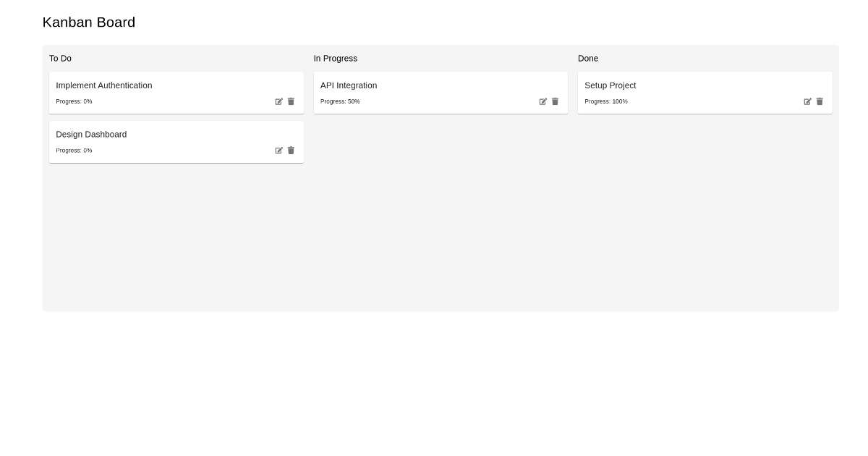Delete Setup Project using the trash icon
Viewport: 868px width, 456px height.
tap(820, 101)
